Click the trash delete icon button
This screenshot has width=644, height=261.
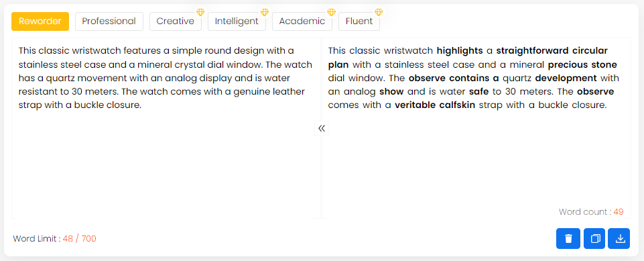[568, 238]
